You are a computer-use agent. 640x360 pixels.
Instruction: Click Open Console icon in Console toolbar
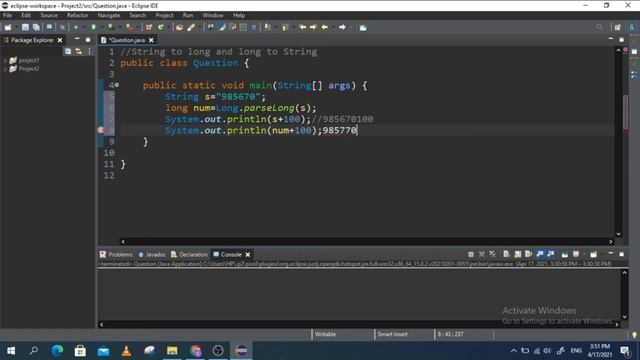point(593,254)
